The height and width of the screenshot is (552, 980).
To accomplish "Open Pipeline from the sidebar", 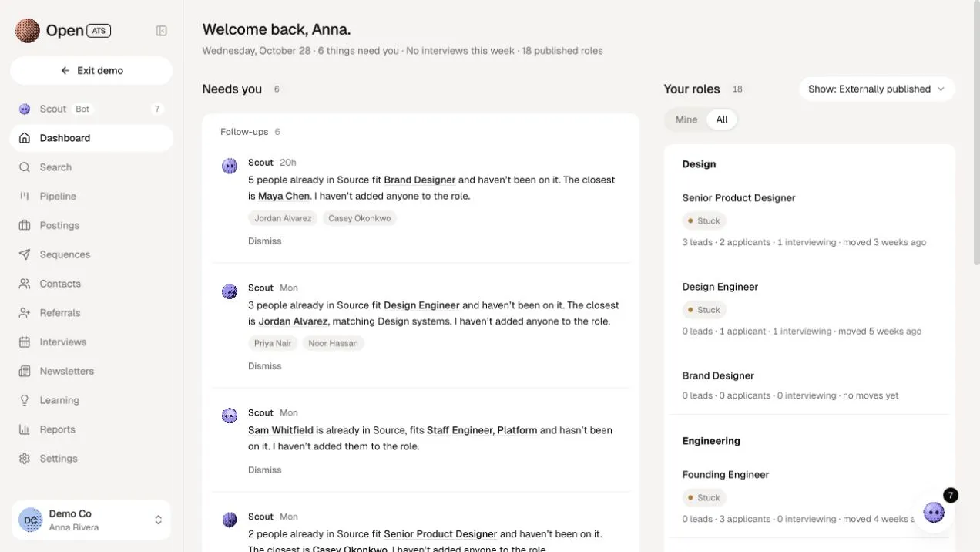I will (x=91, y=197).
